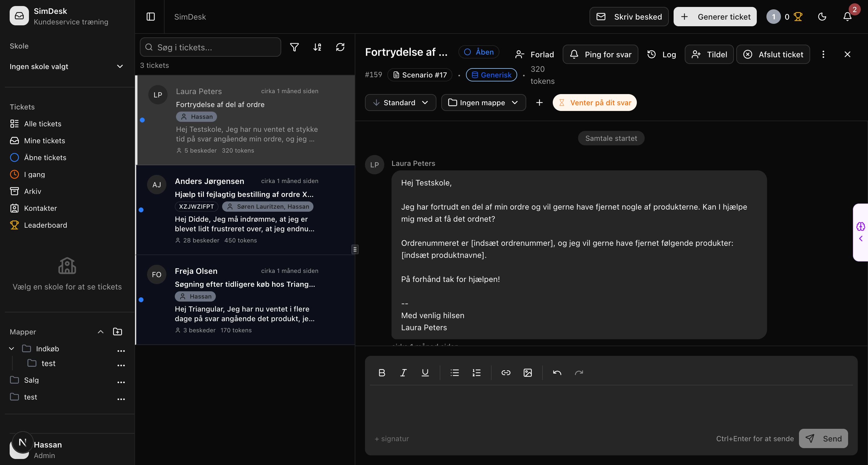Close the open ticket panel
This screenshot has height=465, width=868.
(847, 54)
